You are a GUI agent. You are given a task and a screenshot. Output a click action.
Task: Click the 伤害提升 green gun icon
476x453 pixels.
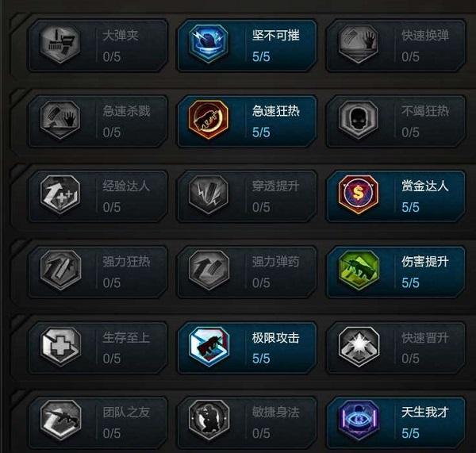359,270
